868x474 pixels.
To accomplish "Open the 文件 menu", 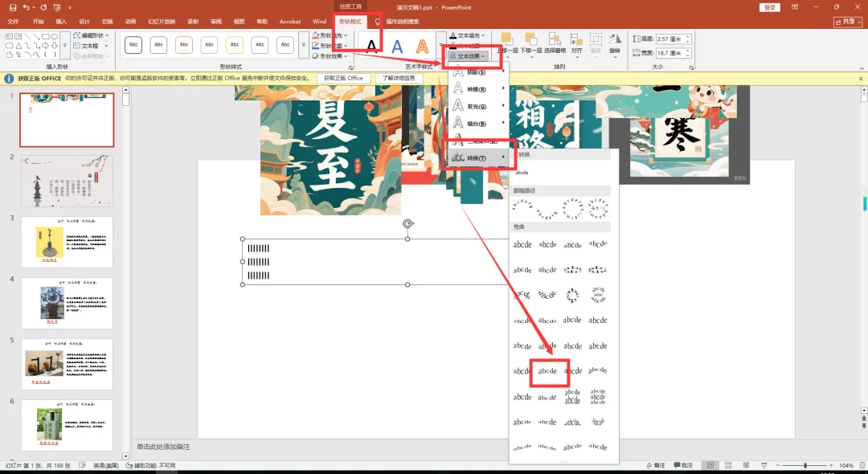I will (14, 22).
